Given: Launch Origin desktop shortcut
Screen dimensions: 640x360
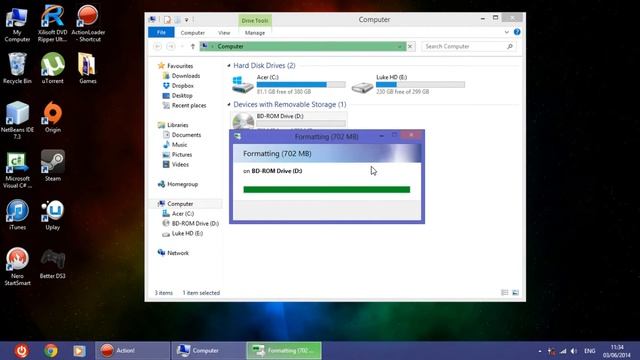Looking at the screenshot, I should coord(53,117).
